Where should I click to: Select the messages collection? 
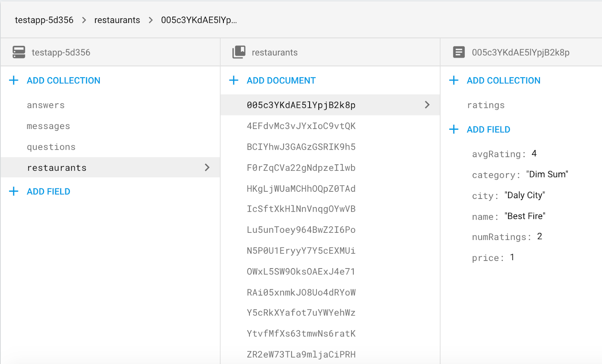tap(48, 126)
